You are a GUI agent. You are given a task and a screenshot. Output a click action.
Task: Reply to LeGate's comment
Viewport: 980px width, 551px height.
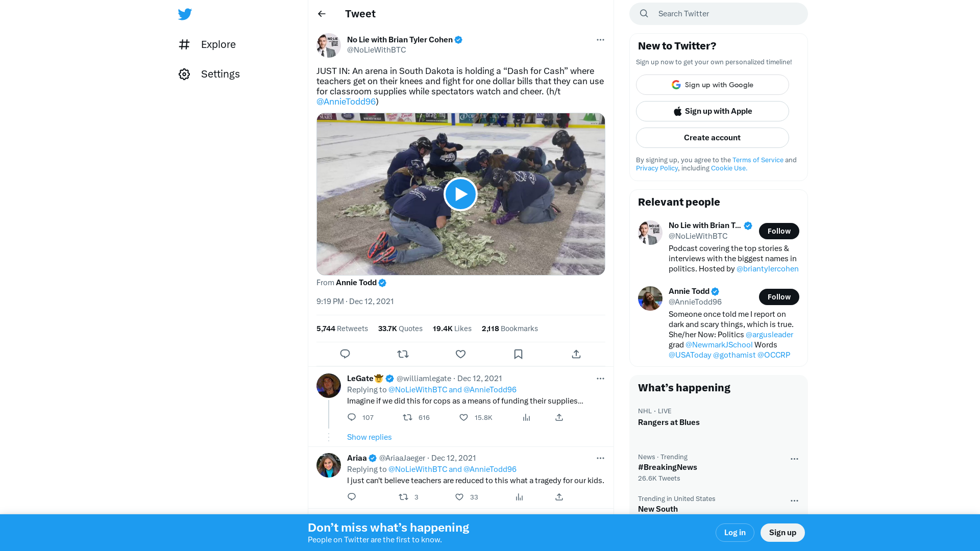pyautogui.click(x=352, y=417)
